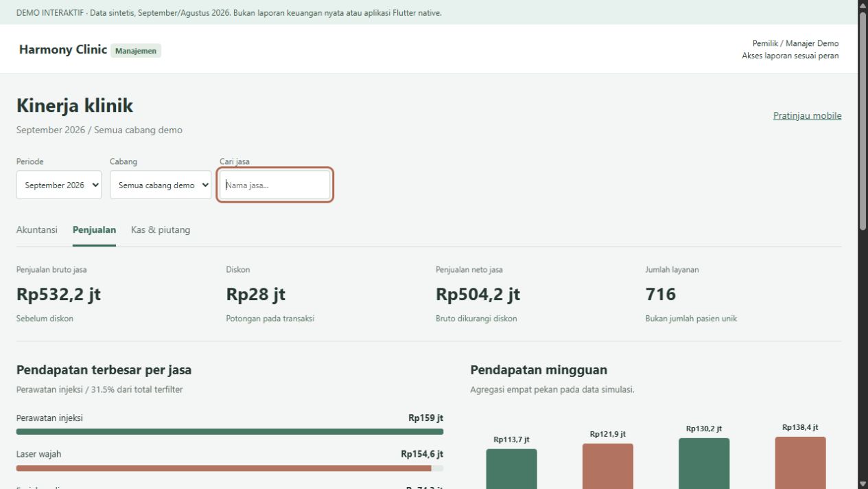Image resolution: width=868 pixels, height=489 pixels.
Task: Click the Rp532,2 jt gross sales value
Action: tap(58, 294)
